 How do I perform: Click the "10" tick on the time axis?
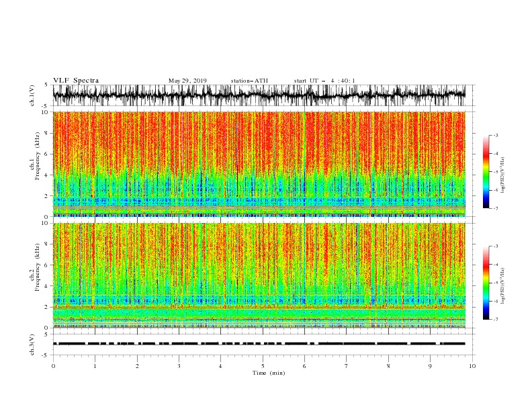tap(472, 366)
